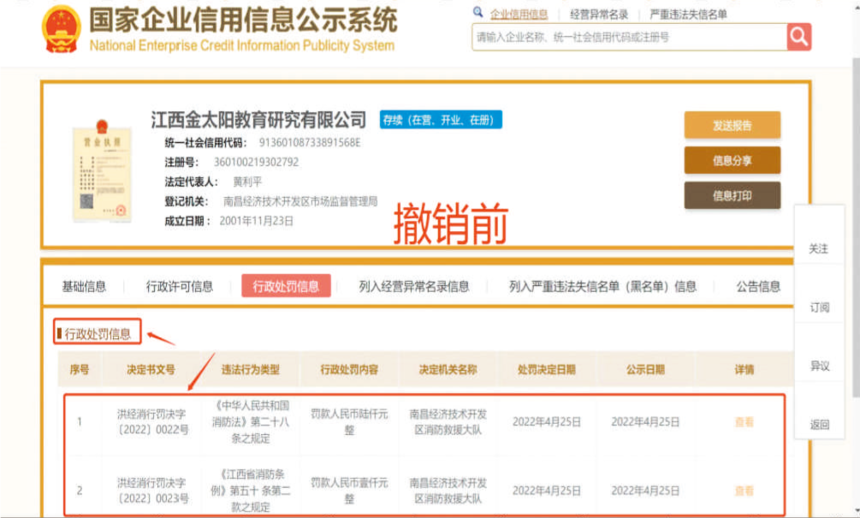Image resolution: width=860 pixels, height=518 pixels.
Task: Open the 基础信息 tab
Action: tap(84, 286)
